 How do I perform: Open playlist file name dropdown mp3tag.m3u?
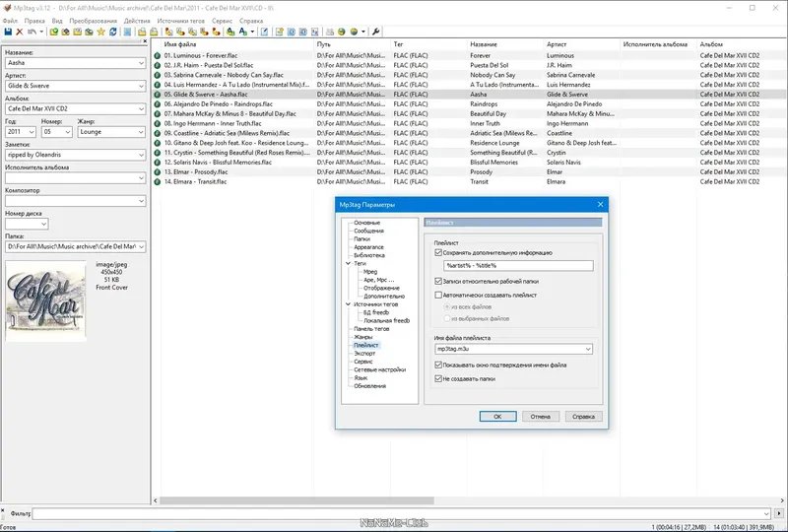pos(587,349)
